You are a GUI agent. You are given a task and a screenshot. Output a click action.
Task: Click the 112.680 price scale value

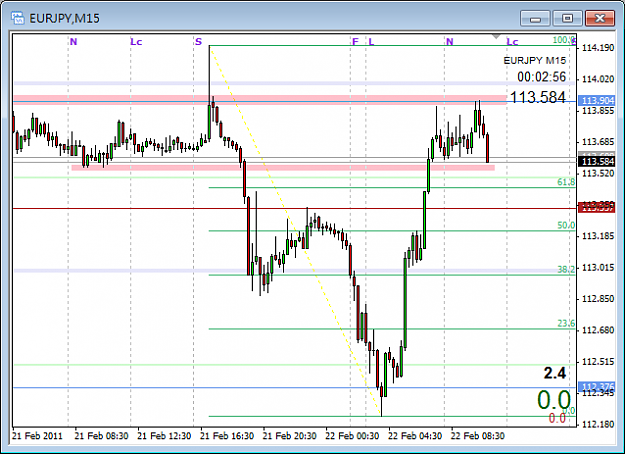coord(598,330)
